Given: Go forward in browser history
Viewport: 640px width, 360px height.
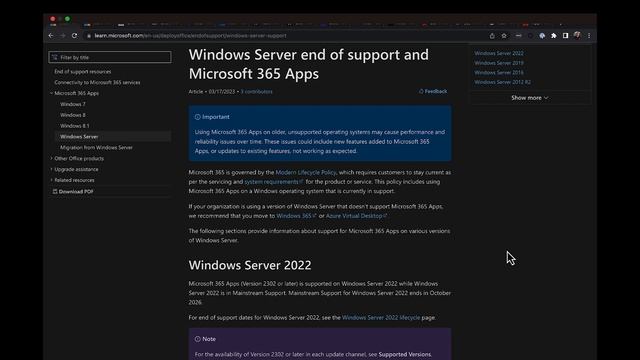Looking at the screenshot, I should pos(62,36).
